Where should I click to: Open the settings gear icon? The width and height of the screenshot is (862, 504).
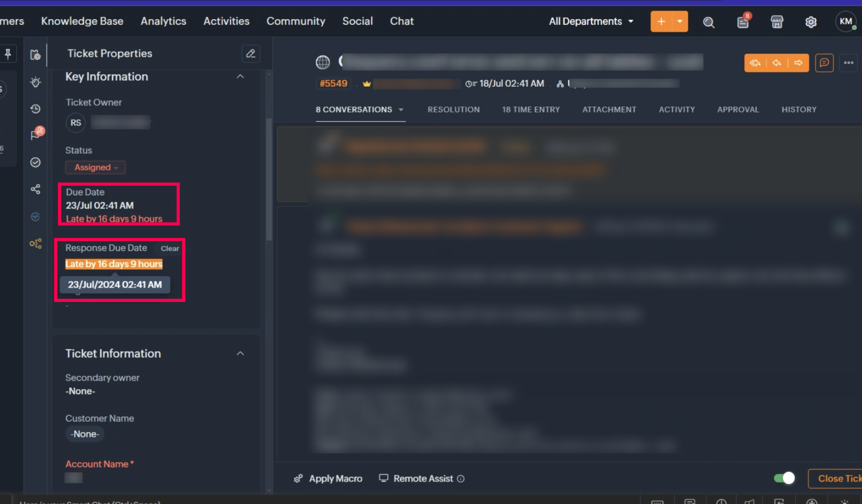click(811, 22)
